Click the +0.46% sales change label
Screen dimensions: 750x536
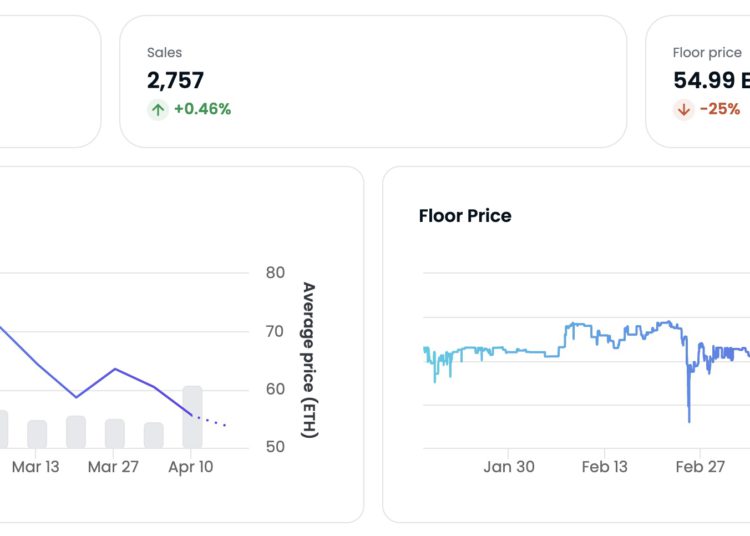[x=203, y=109]
